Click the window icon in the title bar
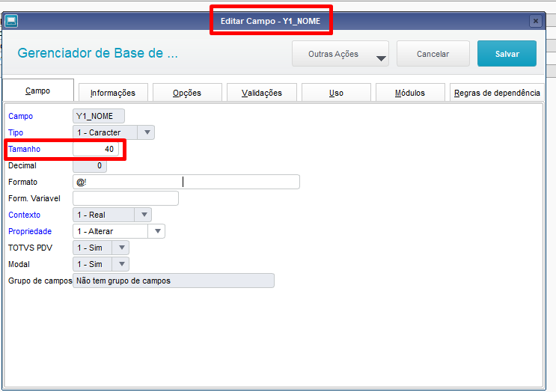The image size is (556, 392). pyautogui.click(x=11, y=21)
